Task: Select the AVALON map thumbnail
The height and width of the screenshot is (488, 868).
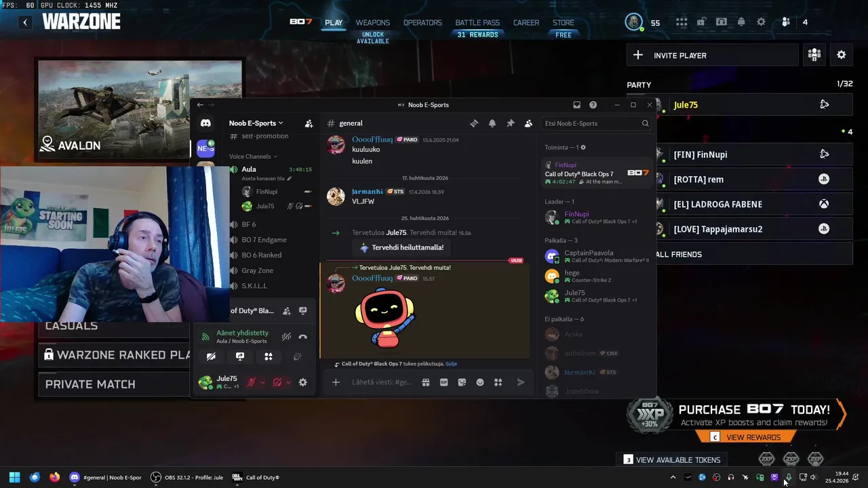Action: 140,110
